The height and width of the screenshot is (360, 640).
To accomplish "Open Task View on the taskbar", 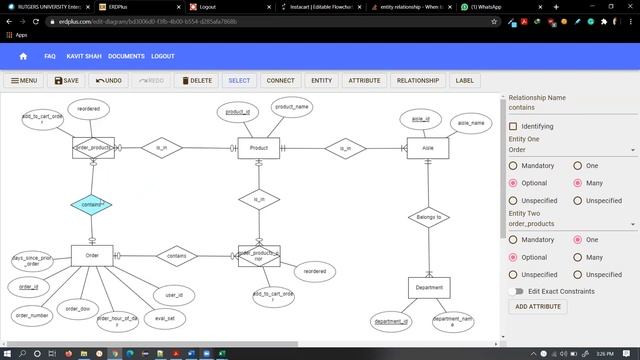I will (52, 353).
